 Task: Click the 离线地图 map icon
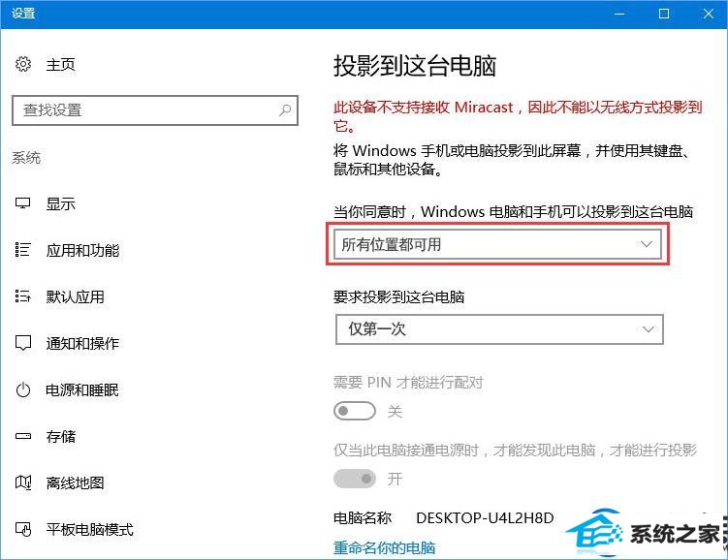click(x=22, y=482)
